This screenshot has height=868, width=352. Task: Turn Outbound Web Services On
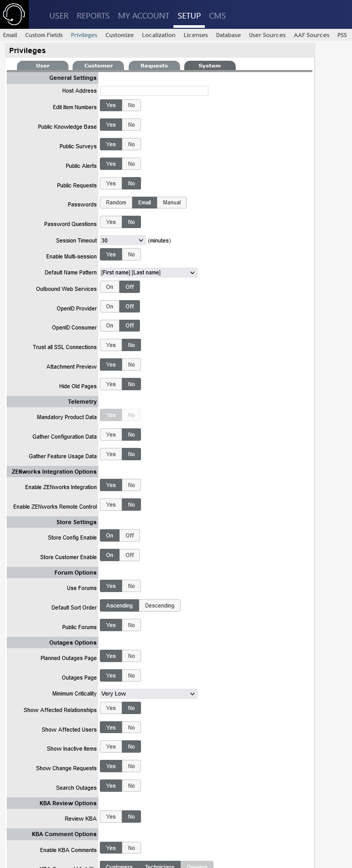(110, 287)
